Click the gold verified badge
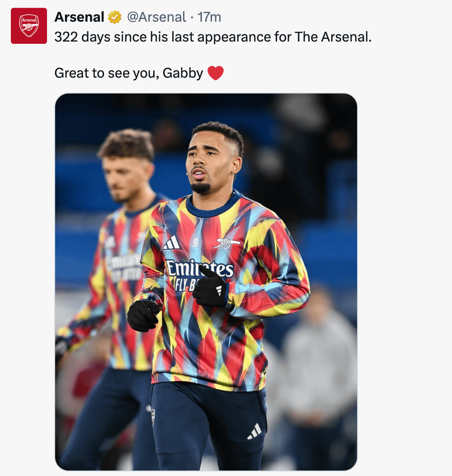 (115, 18)
